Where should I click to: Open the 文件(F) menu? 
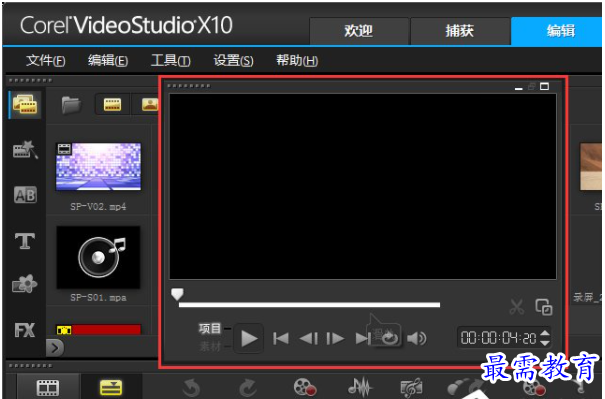[x=46, y=61]
